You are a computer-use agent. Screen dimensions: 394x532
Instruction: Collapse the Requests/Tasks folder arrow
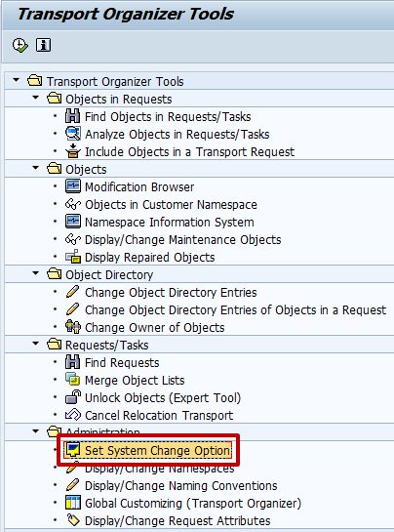point(36,344)
